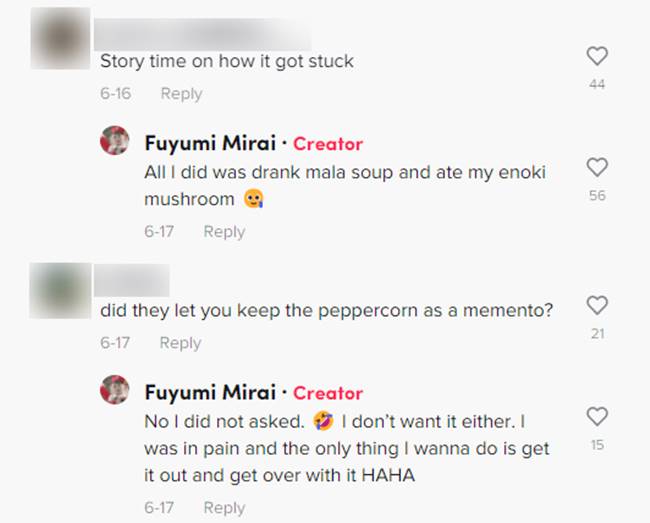Reply to the "Story time" comment

181,94
